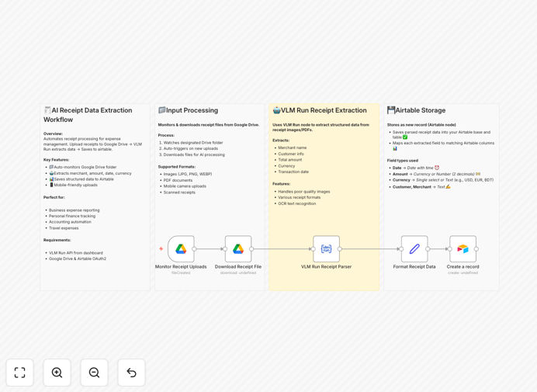Click 'Downloads files for AI processing' item
Viewport: 537px width, 392px height.
coord(194,154)
